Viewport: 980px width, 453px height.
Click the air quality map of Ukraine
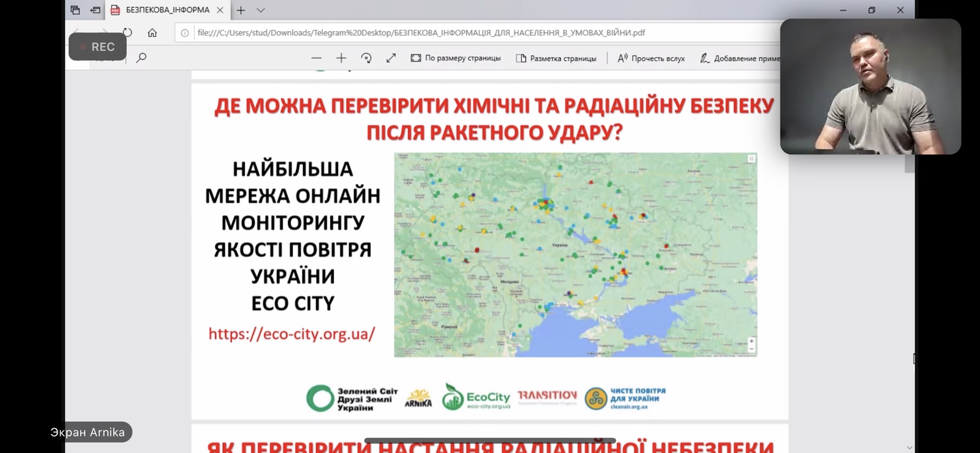tap(575, 254)
